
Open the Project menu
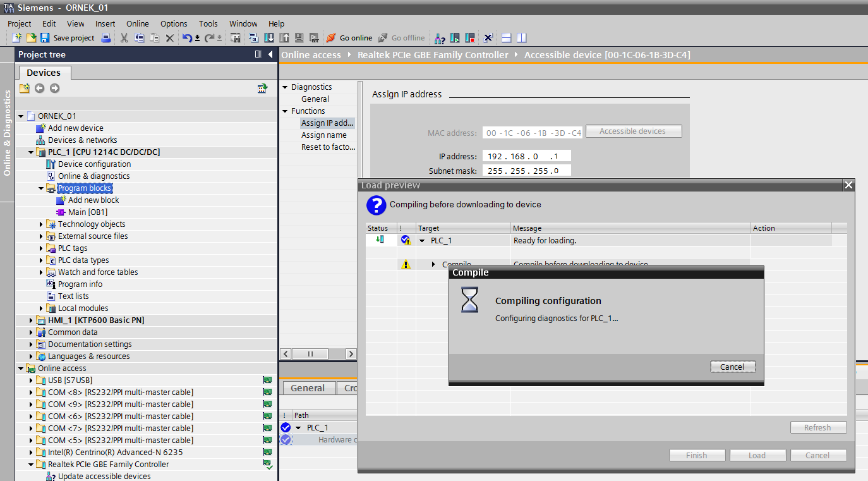[20, 23]
